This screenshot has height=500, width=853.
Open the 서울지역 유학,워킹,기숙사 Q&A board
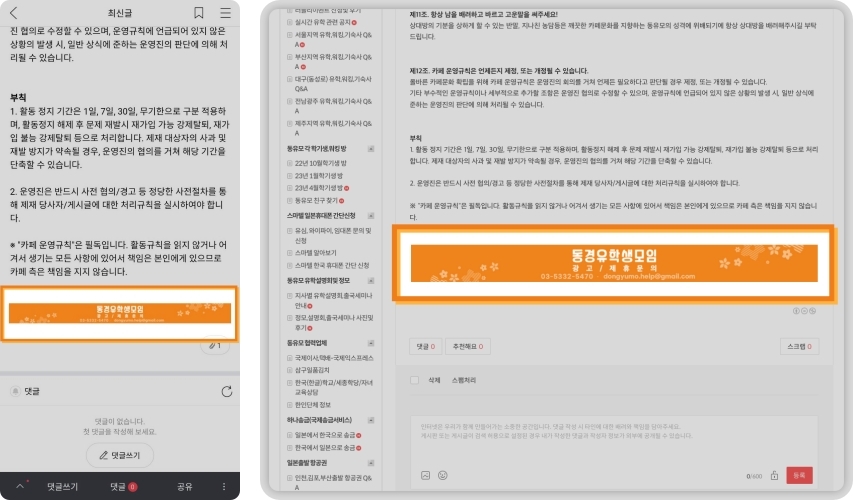pyautogui.click(x=333, y=39)
